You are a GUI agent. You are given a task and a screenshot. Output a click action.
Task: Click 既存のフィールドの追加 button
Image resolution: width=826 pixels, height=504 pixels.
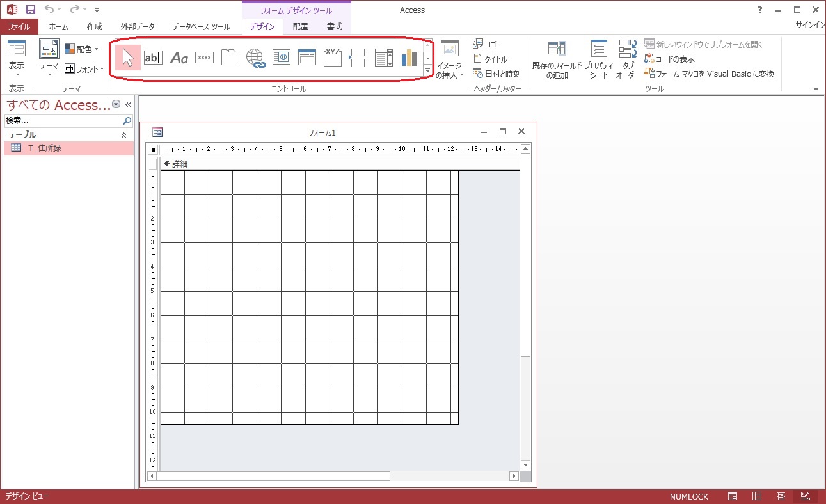pos(557,60)
